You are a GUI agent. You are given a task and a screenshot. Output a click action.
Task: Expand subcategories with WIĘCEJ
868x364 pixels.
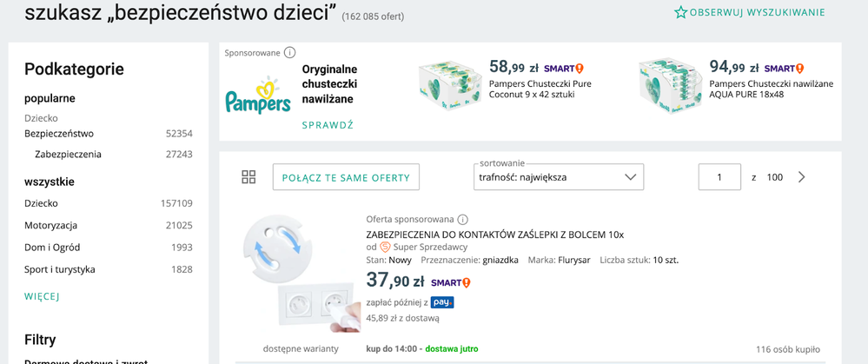(x=42, y=296)
